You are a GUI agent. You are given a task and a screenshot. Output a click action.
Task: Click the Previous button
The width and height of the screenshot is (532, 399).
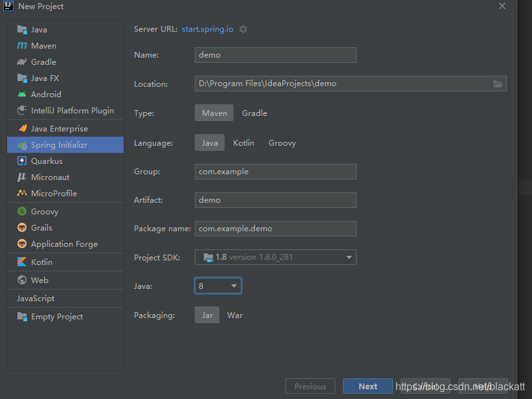310,386
